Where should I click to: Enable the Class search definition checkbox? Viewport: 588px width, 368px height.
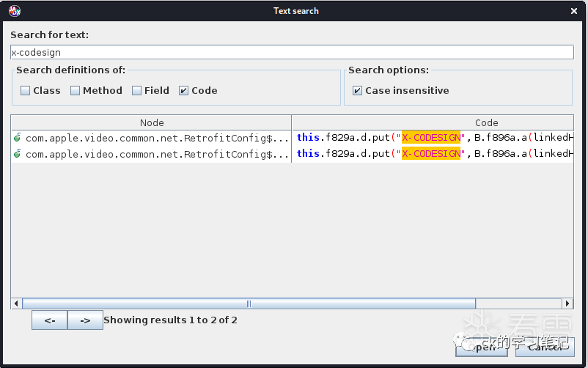coord(26,91)
